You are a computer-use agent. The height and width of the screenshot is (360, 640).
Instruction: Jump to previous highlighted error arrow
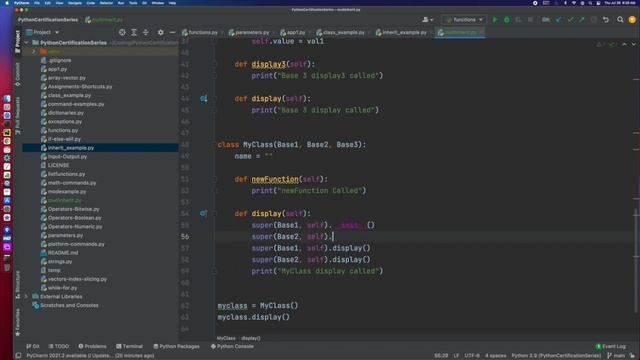(624, 44)
